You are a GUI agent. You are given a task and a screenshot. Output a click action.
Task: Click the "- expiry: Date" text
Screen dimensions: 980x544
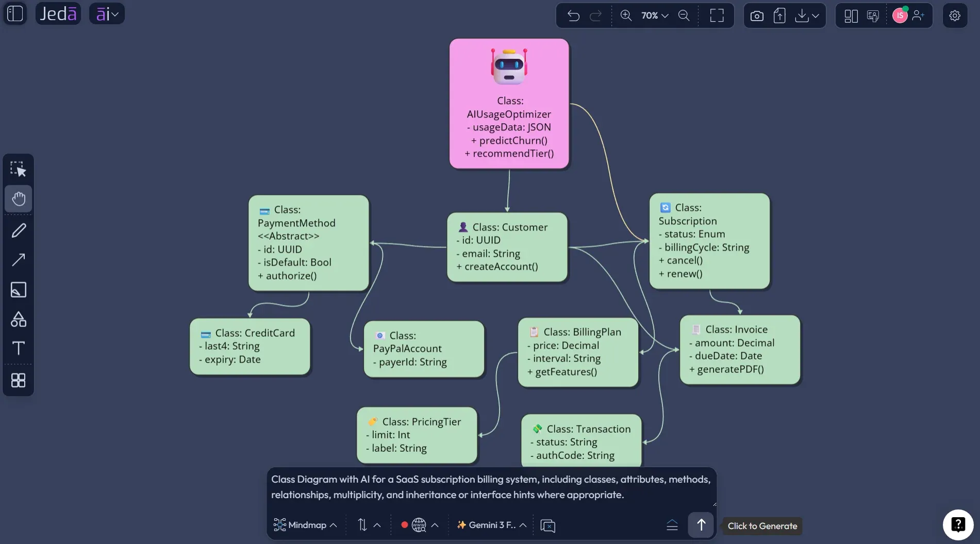click(x=229, y=359)
